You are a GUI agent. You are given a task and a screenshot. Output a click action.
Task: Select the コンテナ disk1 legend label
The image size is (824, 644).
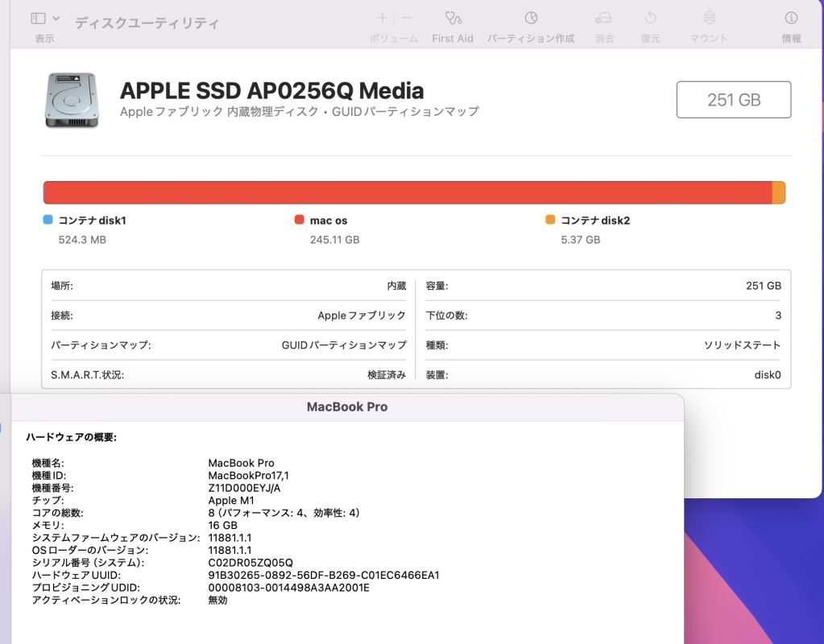(93, 221)
